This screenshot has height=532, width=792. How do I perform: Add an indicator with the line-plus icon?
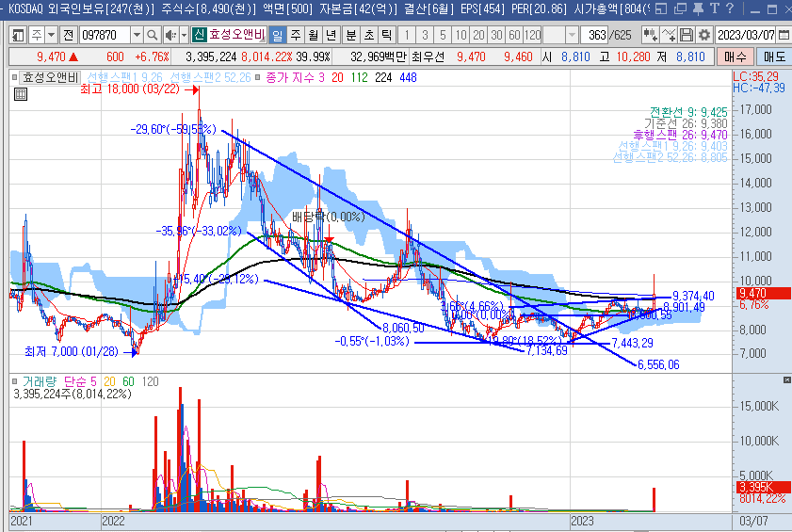(x=669, y=35)
